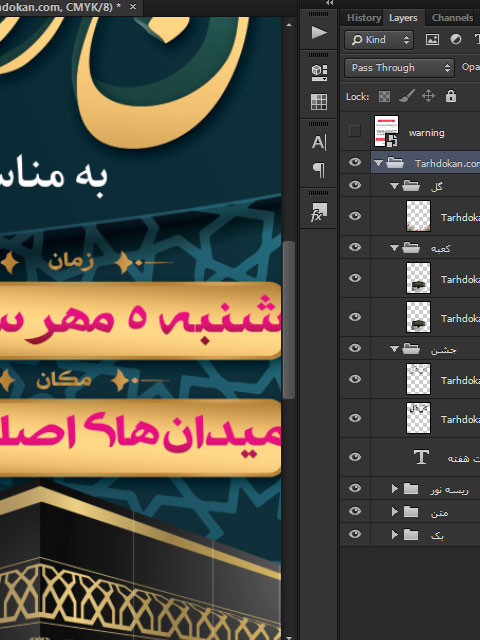The width and height of the screenshot is (480, 640).
Task: Open the Styles fx panel icon
Action: pyautogui.click(x=319, y=212)
